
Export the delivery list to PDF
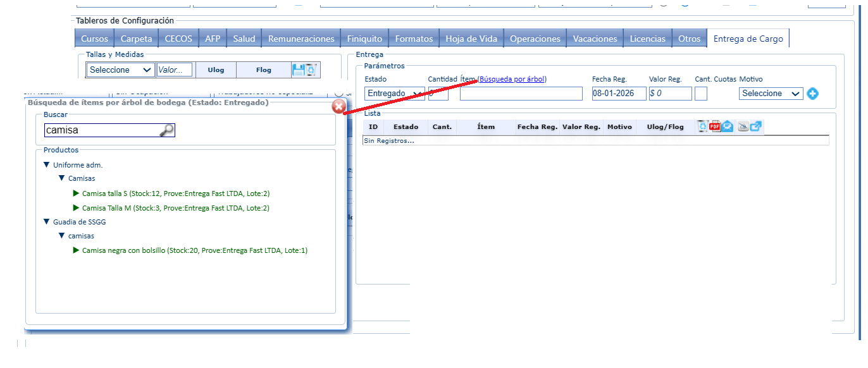point(715,126)
